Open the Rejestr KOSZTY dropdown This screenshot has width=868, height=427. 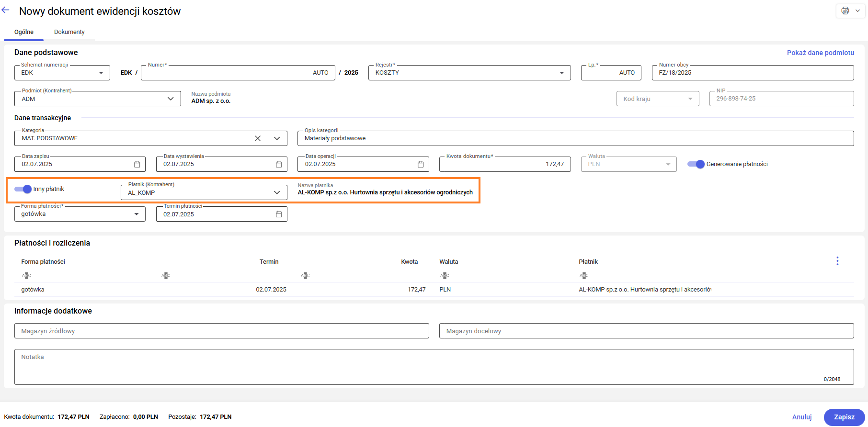click(x=561, y=73)
